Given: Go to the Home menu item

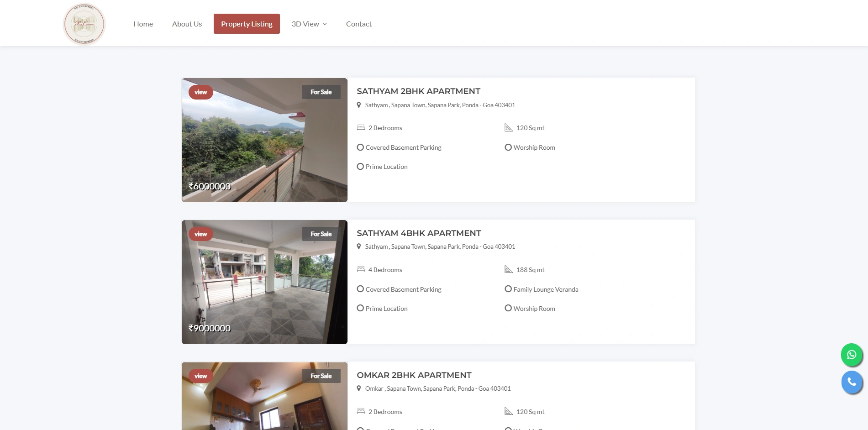Looking at the screenshot, I should click(143, 24).
